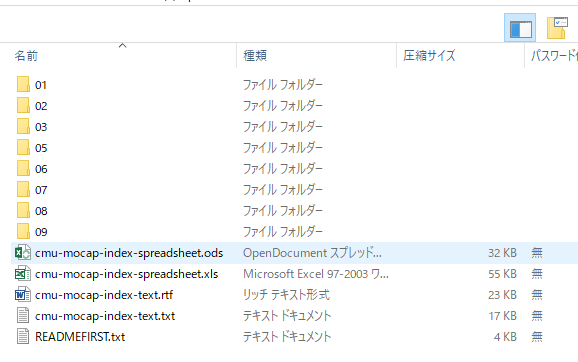Toggle the preview pane button
This screenshot has height=362, width=578.
click(520, 28)
